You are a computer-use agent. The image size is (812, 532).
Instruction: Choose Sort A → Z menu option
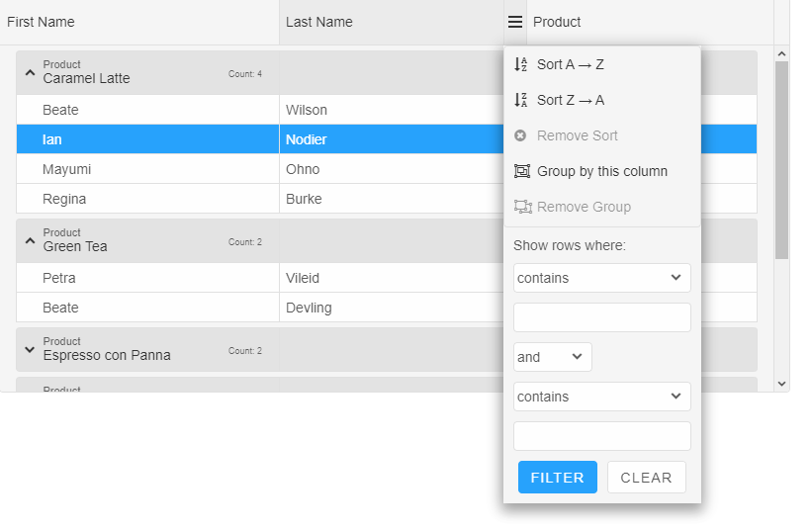571,64
